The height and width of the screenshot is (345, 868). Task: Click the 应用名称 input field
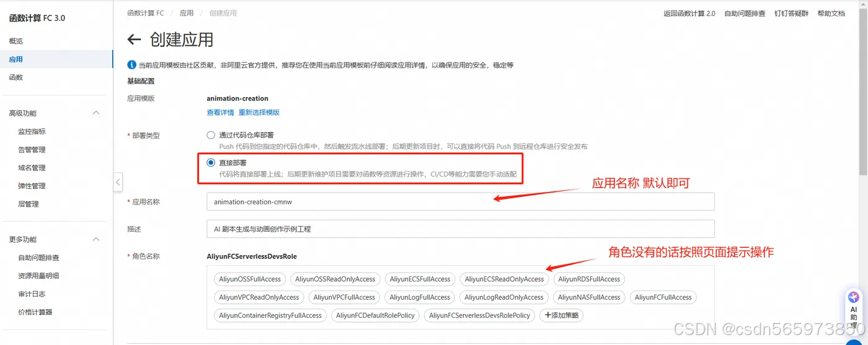[461, 201]
